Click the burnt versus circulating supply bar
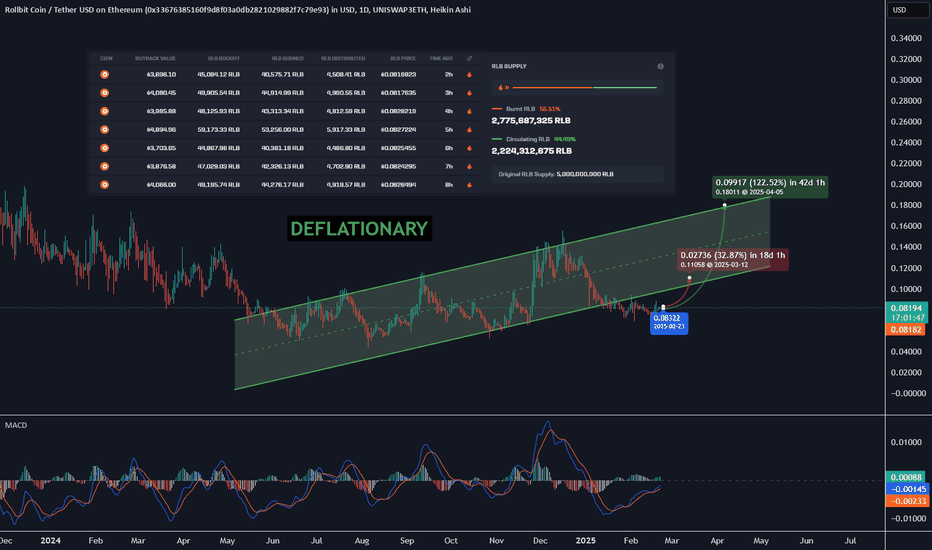This screenshot has width=932, height=550. point(584,87)
